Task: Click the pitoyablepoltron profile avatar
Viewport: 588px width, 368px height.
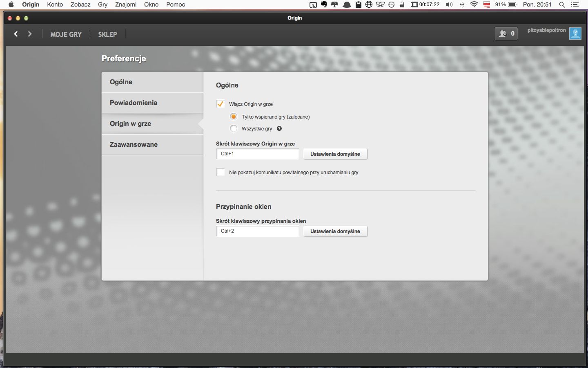Action: (575, 34)
